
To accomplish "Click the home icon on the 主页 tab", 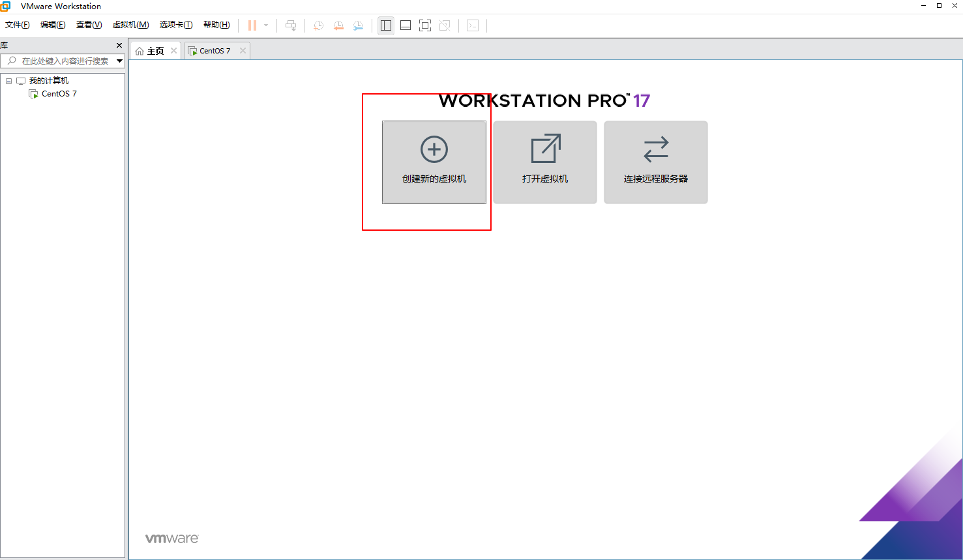I will (140, 51).
